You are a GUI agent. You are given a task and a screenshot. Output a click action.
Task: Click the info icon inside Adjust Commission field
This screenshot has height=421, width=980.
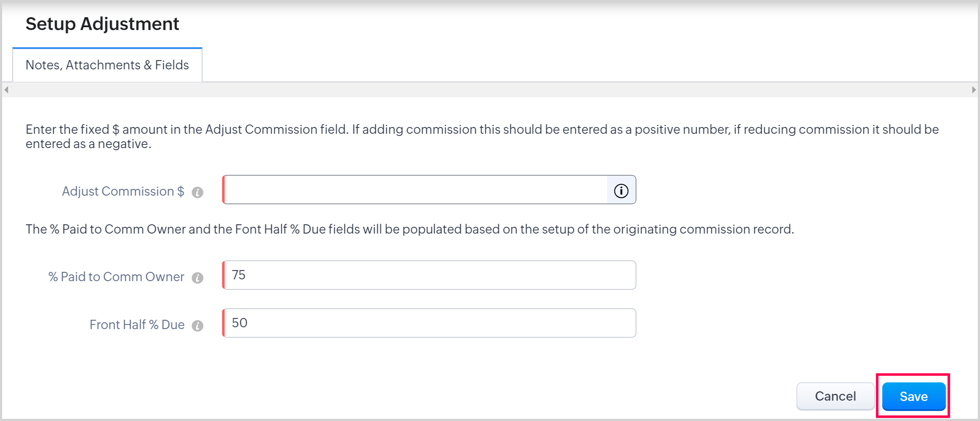621,190
